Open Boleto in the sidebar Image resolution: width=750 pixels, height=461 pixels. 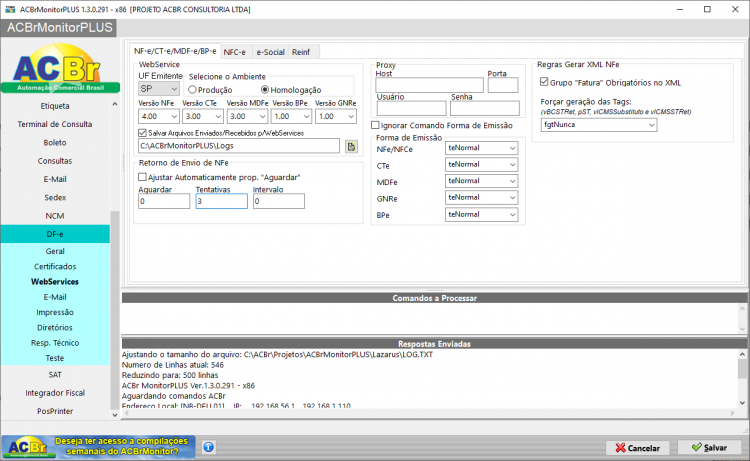coord(55,143)
